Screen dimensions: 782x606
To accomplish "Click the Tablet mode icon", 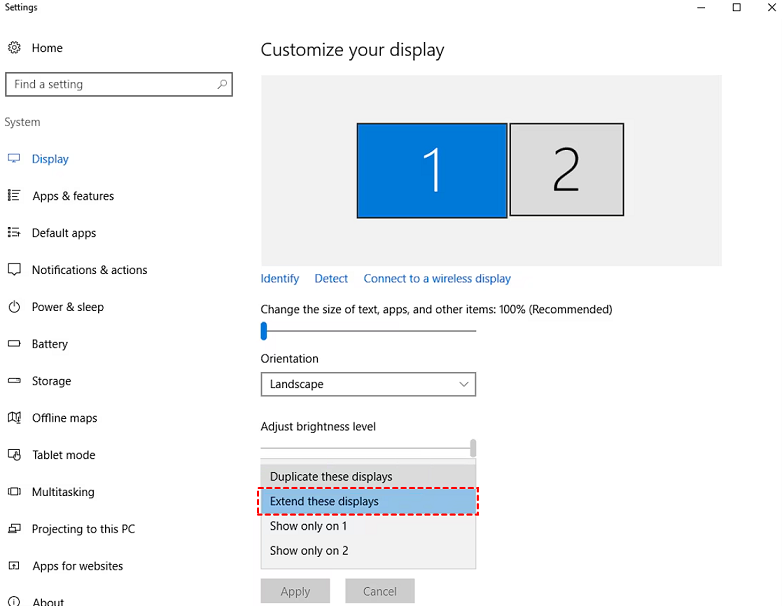I will click(14, 455).
